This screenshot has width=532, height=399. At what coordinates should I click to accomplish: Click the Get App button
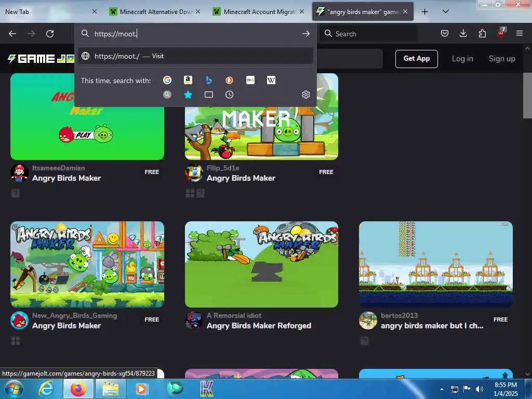click(416, 59)
